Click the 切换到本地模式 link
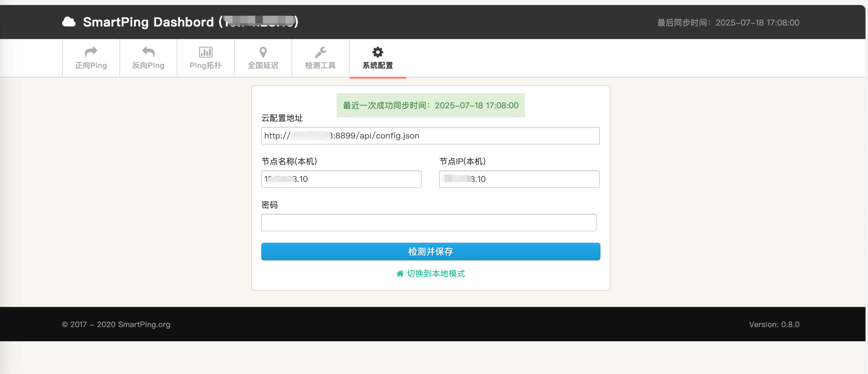 pyautogui.click(x=436, y=273)
